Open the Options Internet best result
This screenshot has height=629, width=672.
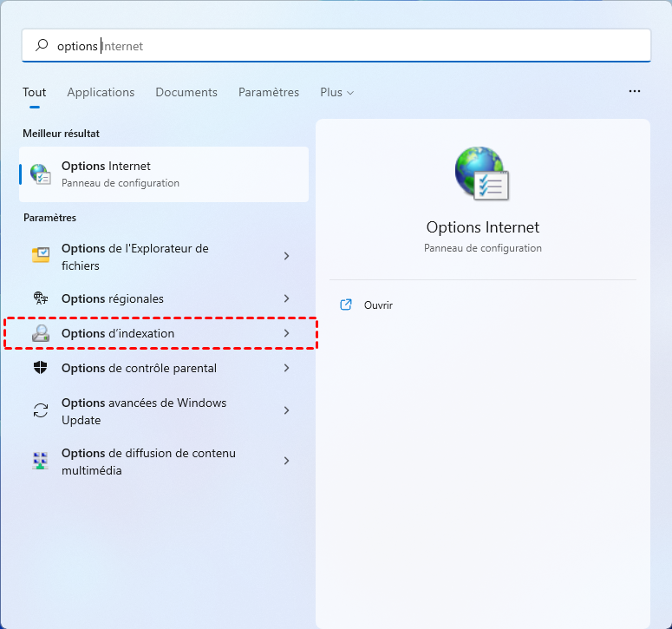point(164,174)
